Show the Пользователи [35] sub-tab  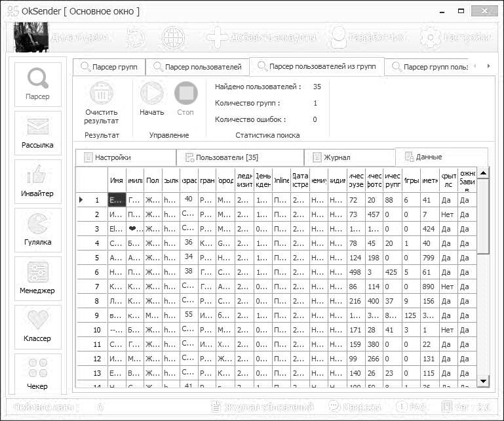240,157
